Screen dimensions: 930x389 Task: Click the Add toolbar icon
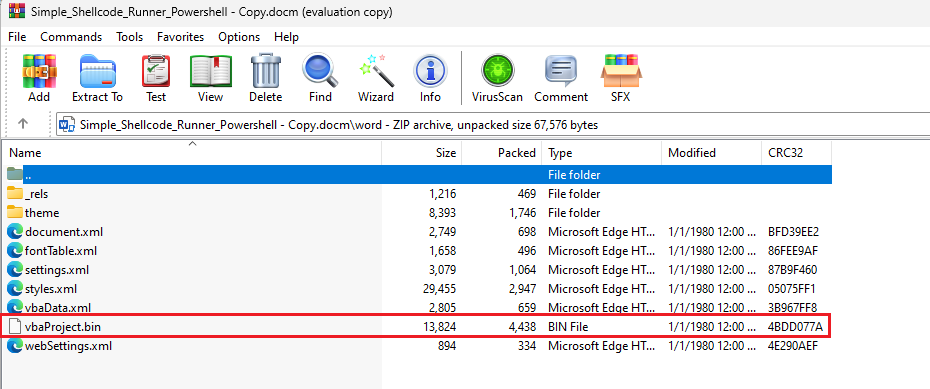[x=39, y=71]
